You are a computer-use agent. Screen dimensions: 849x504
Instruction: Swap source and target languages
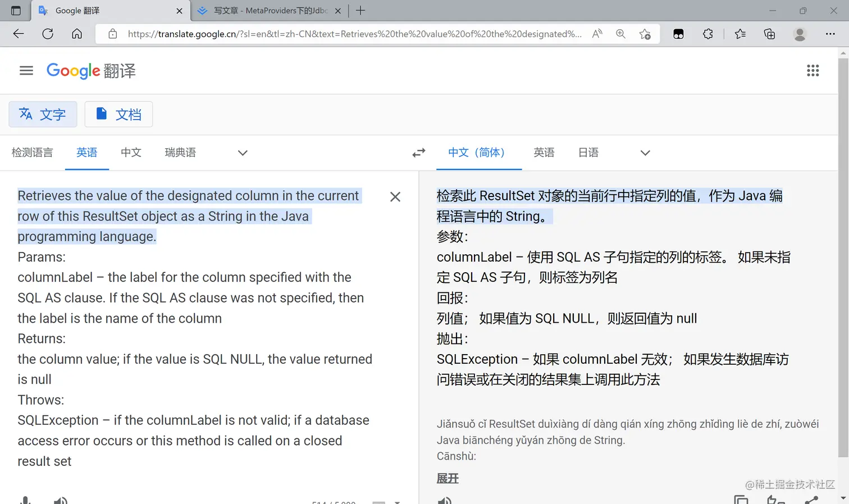(x=419, y=153)
